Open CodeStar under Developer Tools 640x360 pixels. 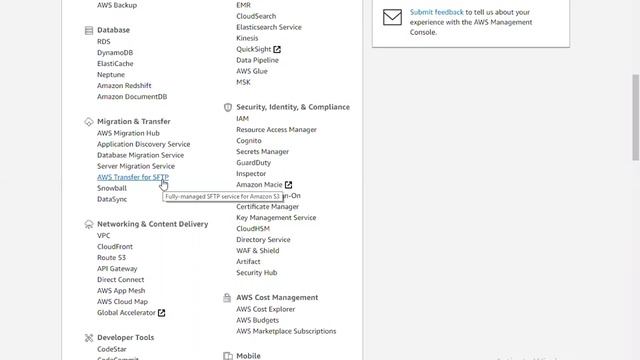[112, 349]
